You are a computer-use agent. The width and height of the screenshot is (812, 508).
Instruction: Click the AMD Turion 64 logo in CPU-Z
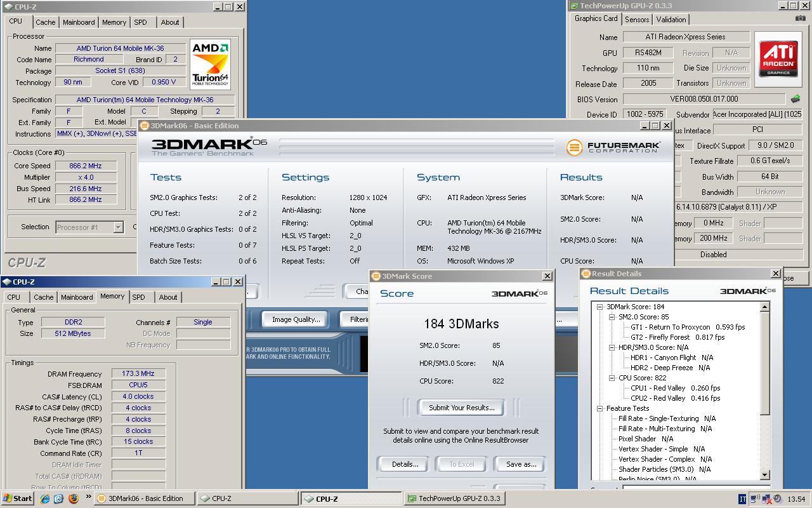[210, 65]
